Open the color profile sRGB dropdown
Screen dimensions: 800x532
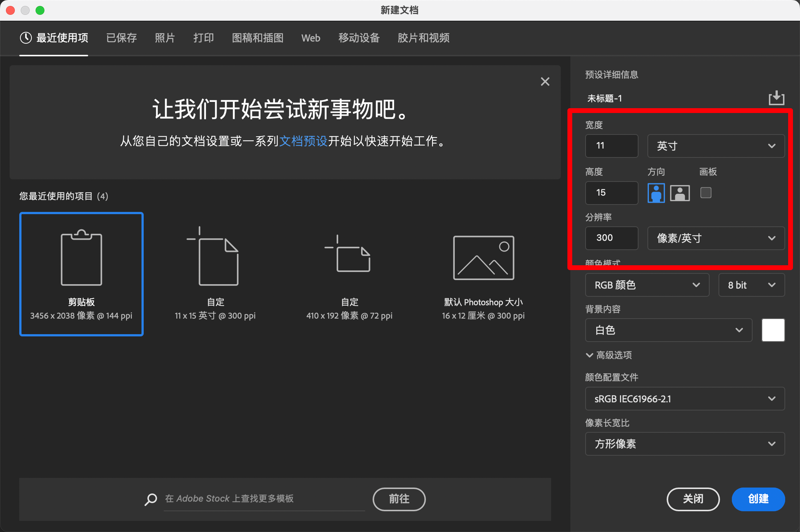(x=685, y=399)
